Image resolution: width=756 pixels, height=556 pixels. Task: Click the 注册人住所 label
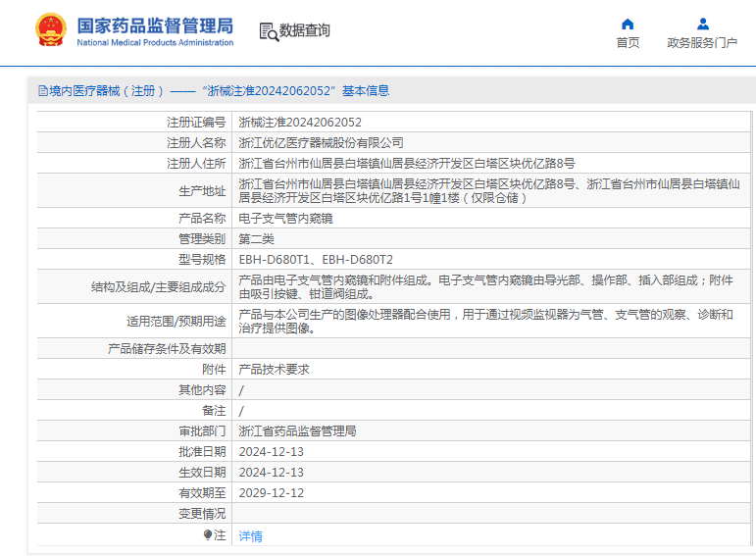click(x=196, y=164)
